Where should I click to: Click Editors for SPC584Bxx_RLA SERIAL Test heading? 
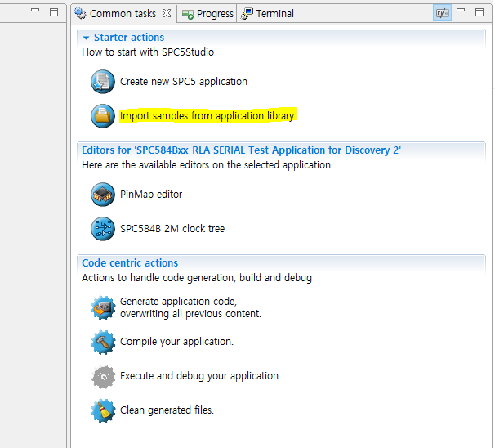tap(242, 150)
